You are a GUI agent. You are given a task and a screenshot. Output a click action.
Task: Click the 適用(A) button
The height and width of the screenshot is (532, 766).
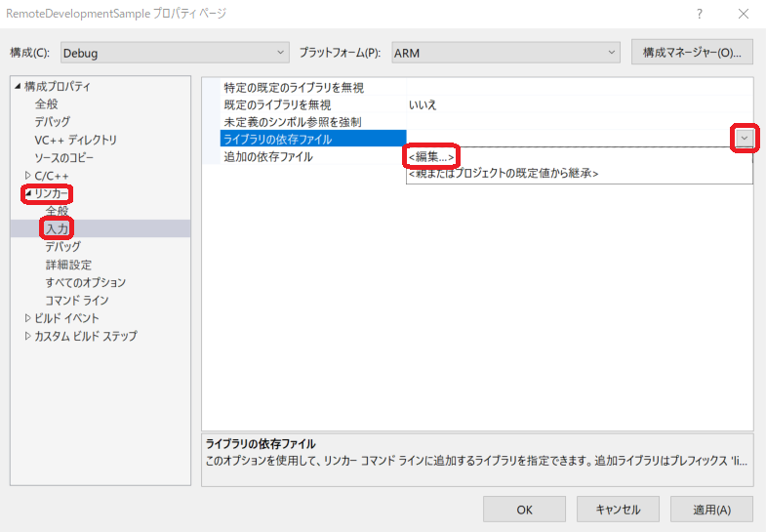click(711, 510)
